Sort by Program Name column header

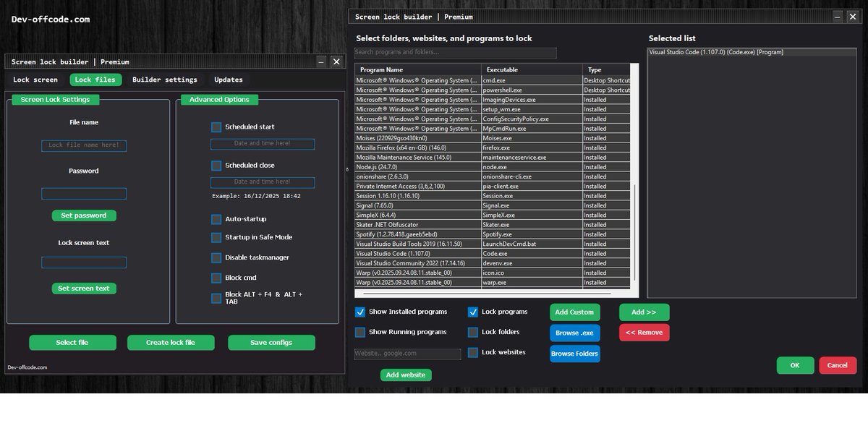coord(418,69)
